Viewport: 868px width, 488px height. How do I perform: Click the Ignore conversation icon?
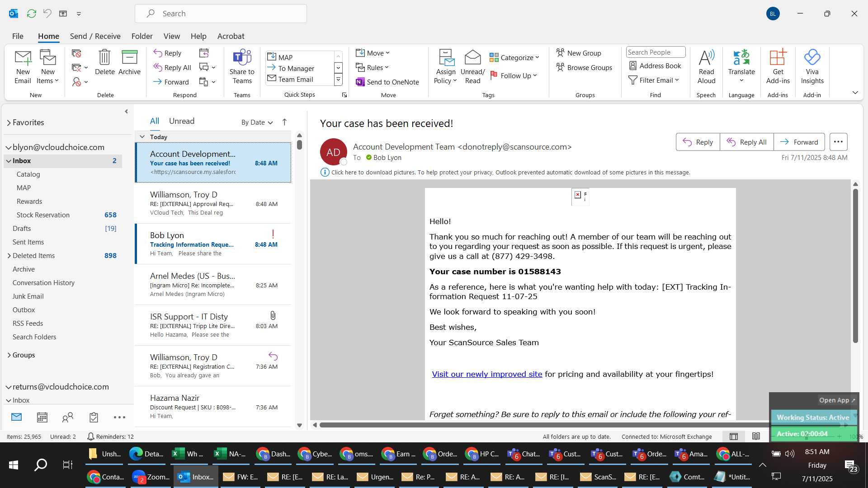(76, 53)
